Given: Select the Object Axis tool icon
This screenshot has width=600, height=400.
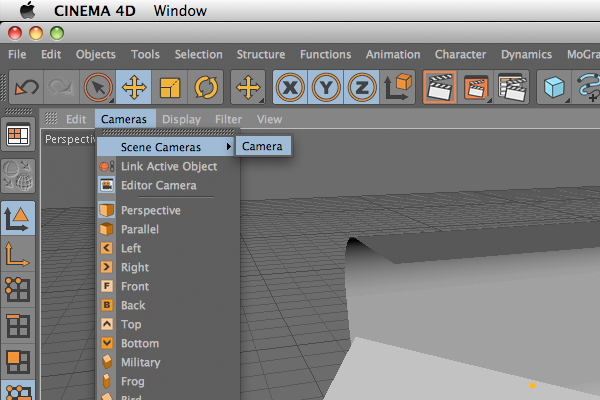Looking at the screenshot, I should click(18, 254).
